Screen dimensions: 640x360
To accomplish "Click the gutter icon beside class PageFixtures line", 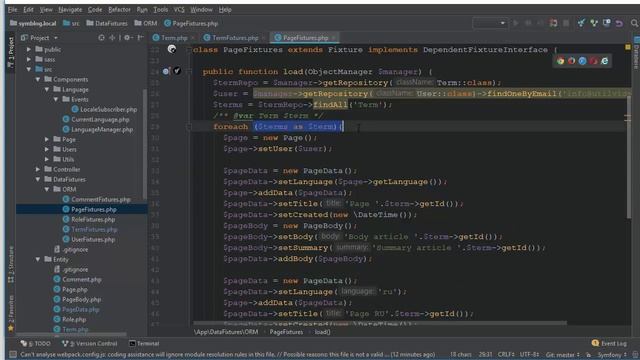I will point(172,49).
